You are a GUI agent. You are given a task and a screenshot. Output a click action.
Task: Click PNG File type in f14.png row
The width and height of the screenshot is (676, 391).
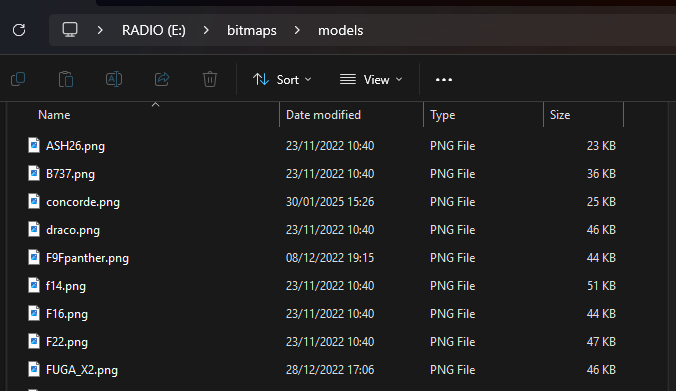452,286
